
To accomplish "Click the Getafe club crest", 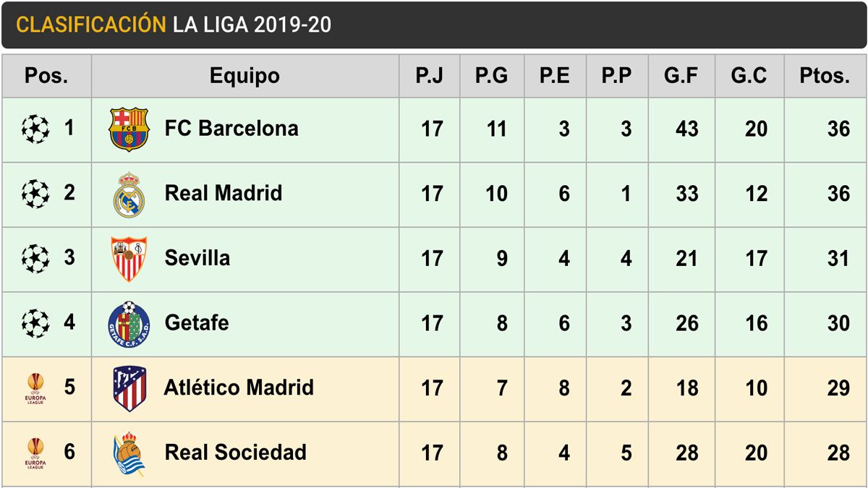I will pos(129,323).
